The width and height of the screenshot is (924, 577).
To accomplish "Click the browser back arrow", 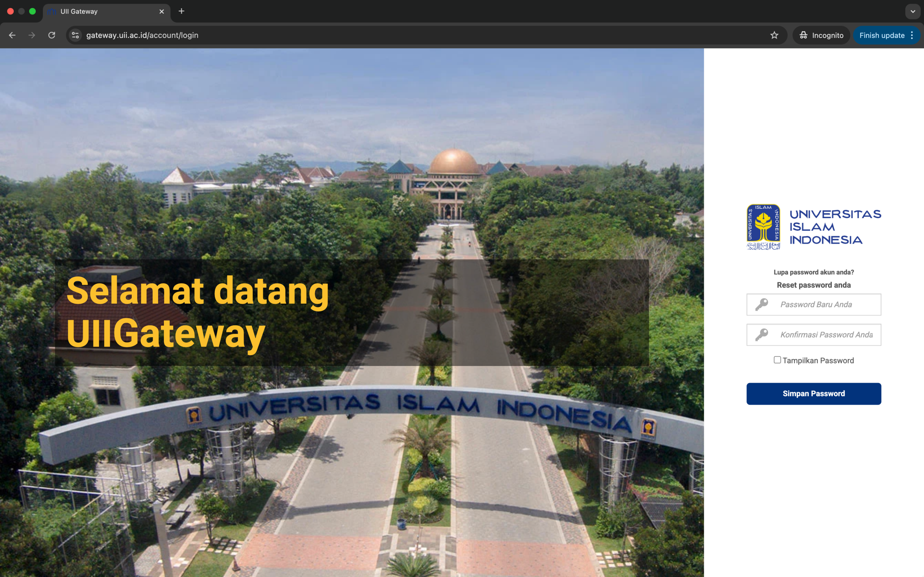I will click(x=12, y=35).
